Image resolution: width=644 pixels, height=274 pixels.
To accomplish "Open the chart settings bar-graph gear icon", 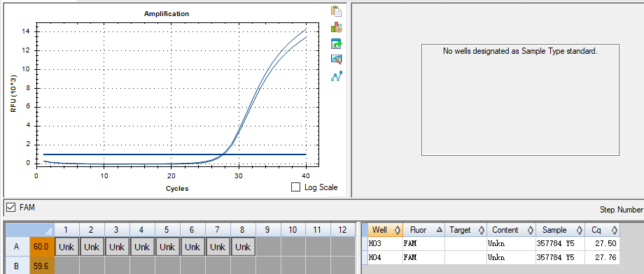I will click(x=337, y=27).
